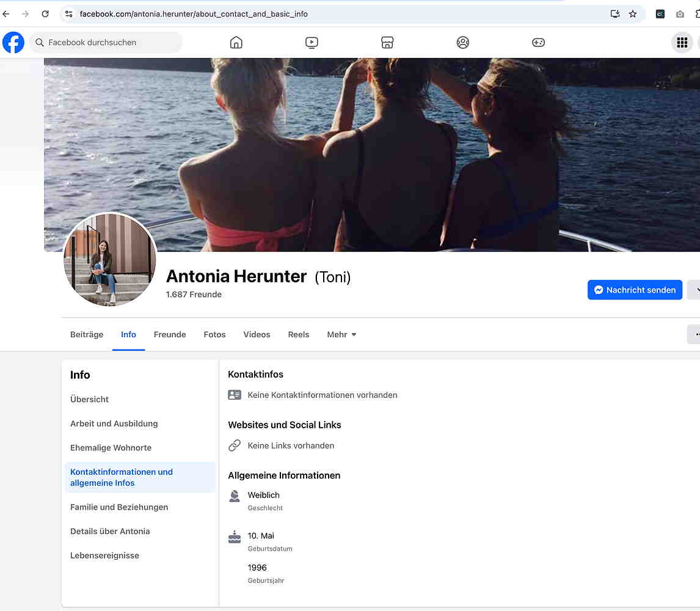Click the birth date 10. Mai
The width and height of the screenshot is (700, 611).
tap(261, 535)
